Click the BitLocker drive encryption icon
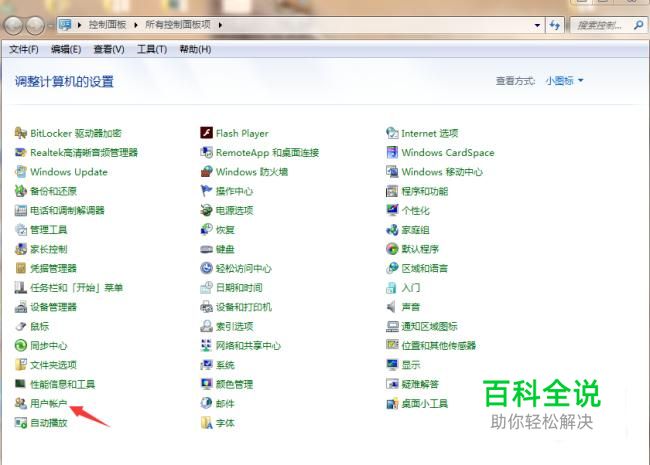The height and width of the screenshot is (465, 650). 20,133
